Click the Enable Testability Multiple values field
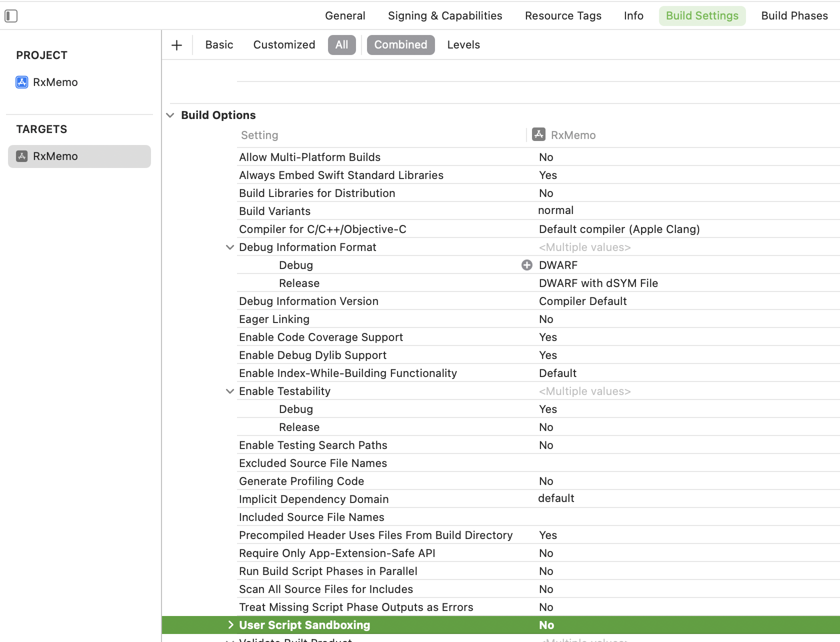840x642 pixels. 584,391
